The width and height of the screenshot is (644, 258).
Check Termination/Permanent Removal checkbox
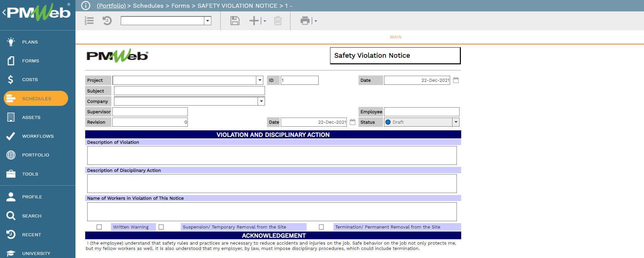point(321,227)
